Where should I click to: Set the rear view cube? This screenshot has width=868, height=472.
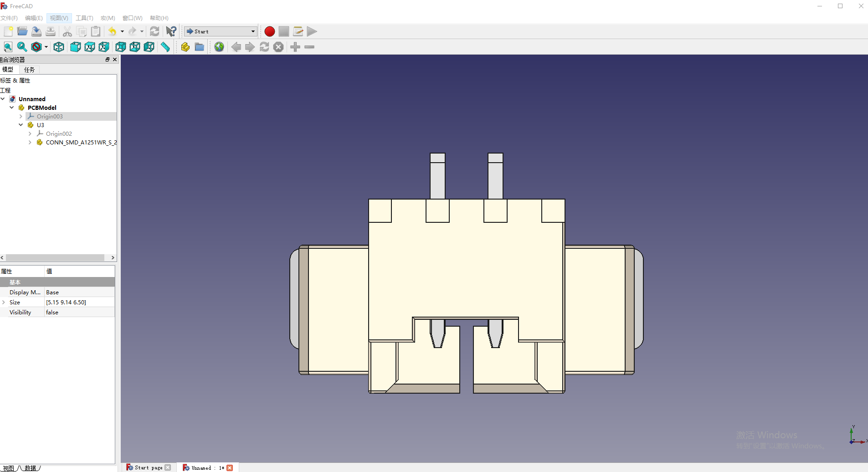[121, 47]
